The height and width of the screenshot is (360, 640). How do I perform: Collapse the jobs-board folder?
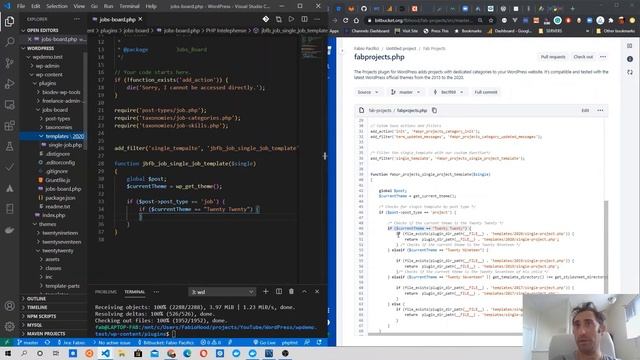pos(53,110)
